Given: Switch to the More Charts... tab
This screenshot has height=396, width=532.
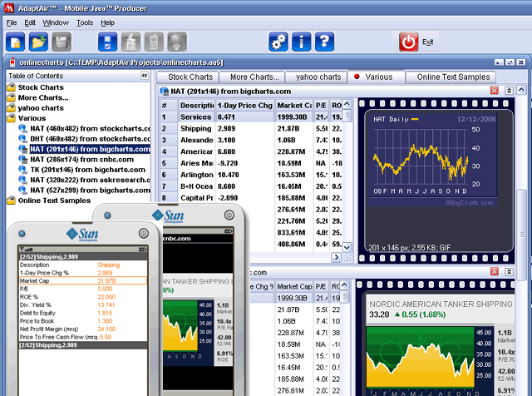Looking at the screenshot, I should [x=252, y=77].
